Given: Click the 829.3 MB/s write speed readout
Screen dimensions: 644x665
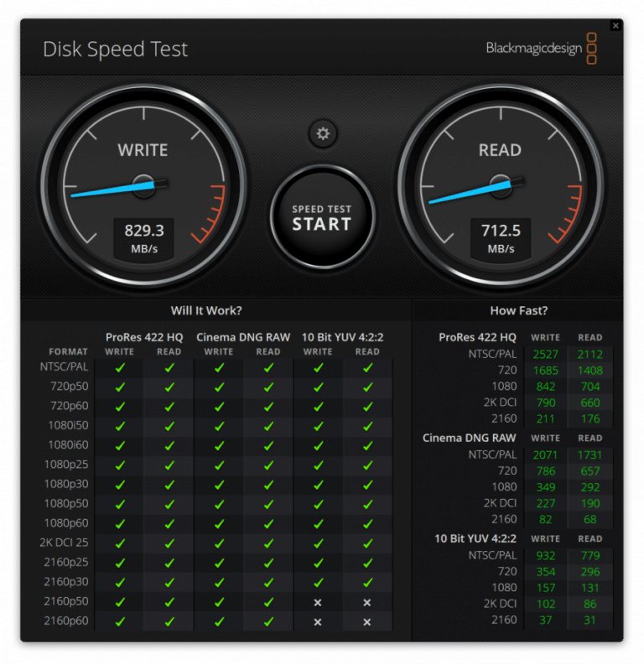Looking at the screenshot, I should coord(144,239).
